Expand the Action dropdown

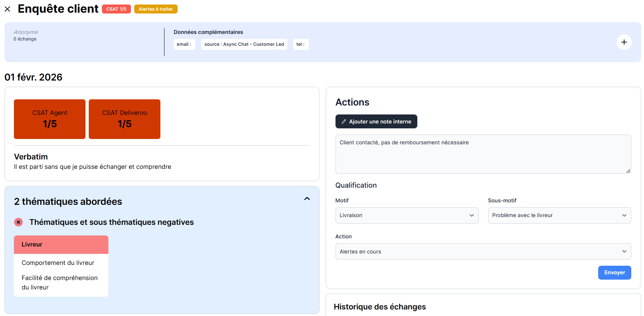point(483,251)
